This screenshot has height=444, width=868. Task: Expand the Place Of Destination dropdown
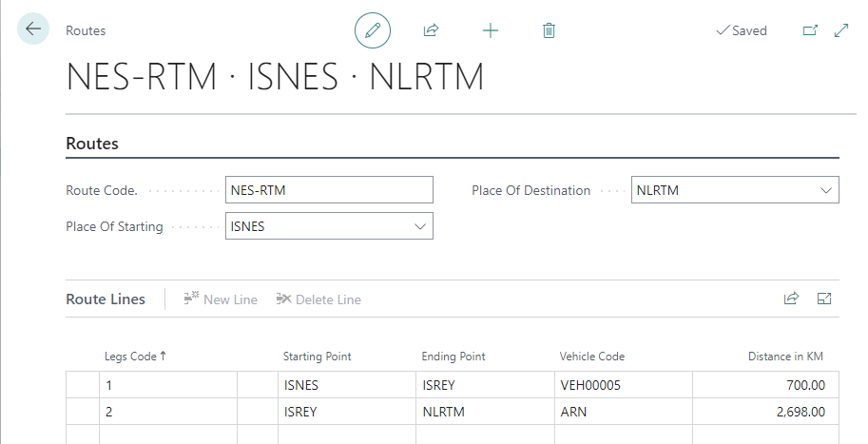click(825, 190)
